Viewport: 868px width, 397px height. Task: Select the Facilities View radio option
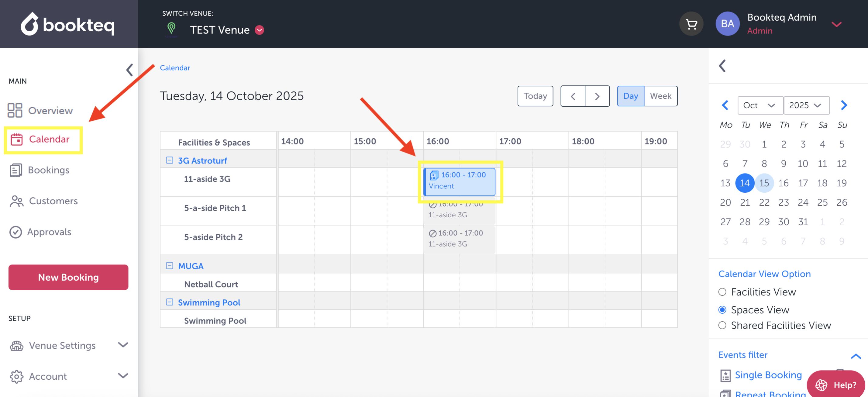722,292
